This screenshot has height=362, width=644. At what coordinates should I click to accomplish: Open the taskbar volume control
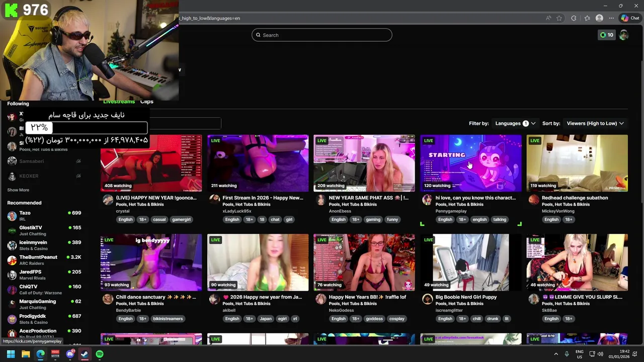tap(600, 354)
